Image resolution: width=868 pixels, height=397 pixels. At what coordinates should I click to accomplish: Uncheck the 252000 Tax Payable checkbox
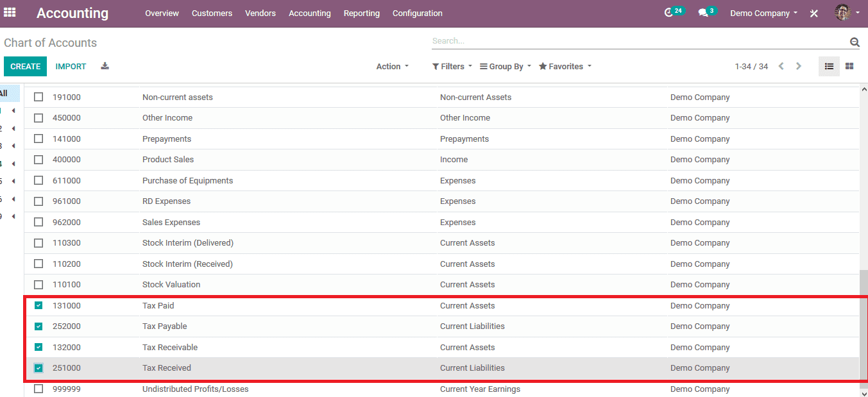[x=38, y=326]
